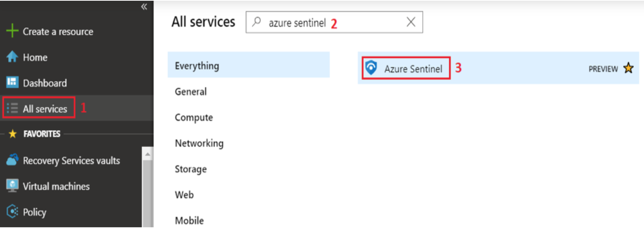Open the All services list icon
644x228 pixels.
12,108
